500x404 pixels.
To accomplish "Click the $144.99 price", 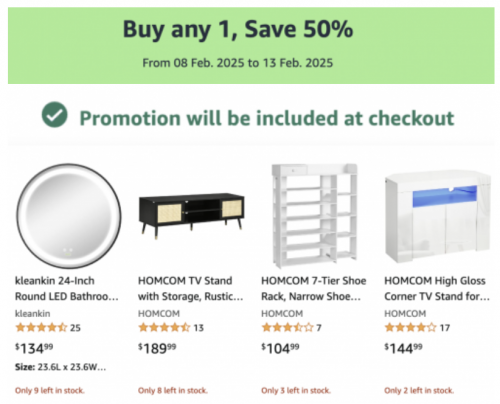I will coord(403,348).
